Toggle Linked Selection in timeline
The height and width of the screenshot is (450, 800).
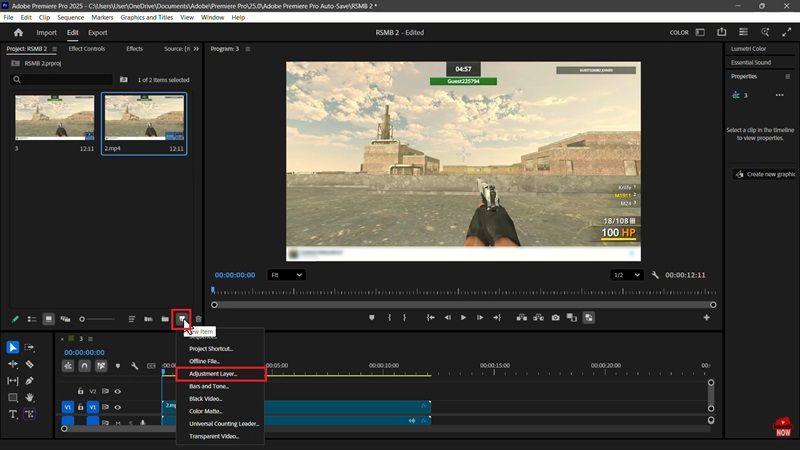click(101, 366)
